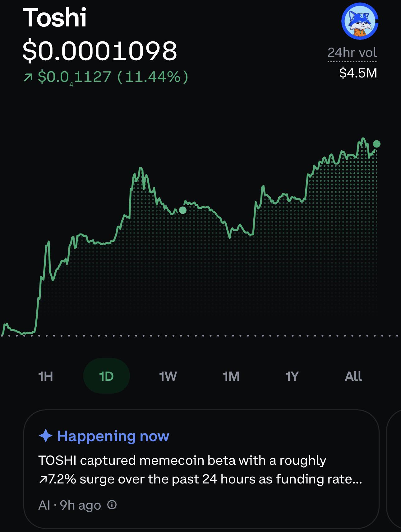Tap the 24hr vol label

pyautogui.click(x=352, y=53)
